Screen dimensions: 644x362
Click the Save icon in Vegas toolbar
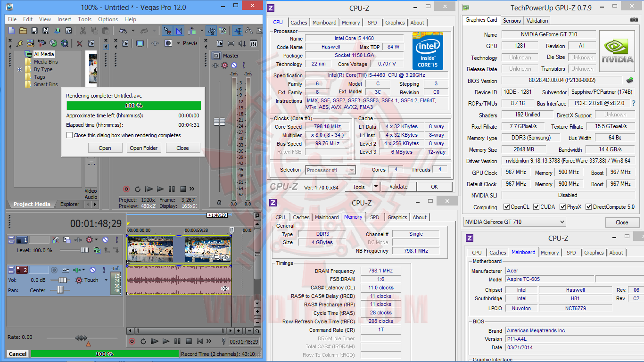tap(34, 31)
